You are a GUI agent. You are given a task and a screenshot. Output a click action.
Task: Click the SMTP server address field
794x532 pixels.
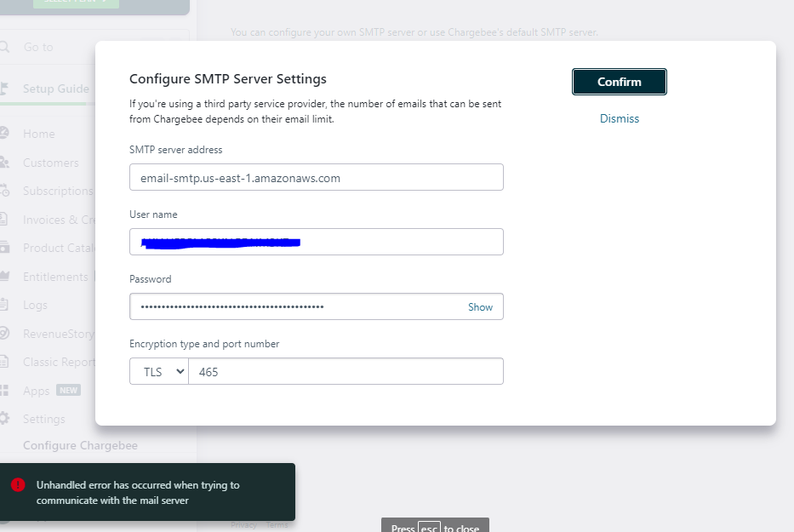click(x=316, y=178)
